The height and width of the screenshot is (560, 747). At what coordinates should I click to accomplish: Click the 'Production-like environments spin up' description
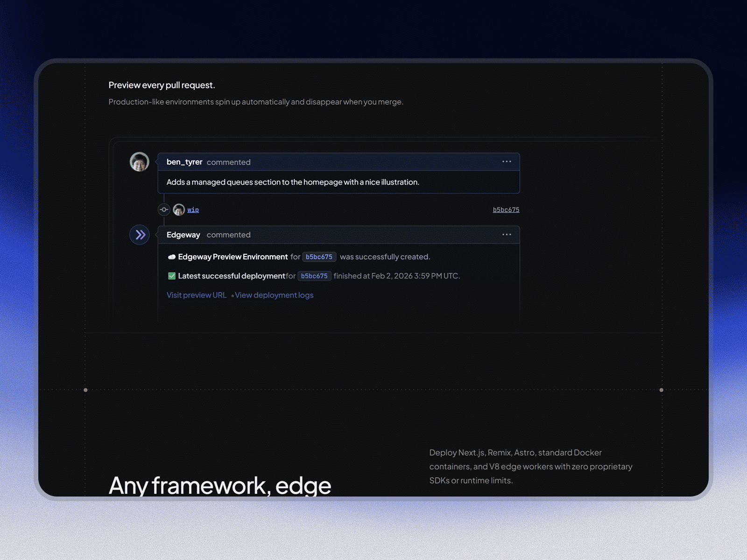[x=256, y=102]
